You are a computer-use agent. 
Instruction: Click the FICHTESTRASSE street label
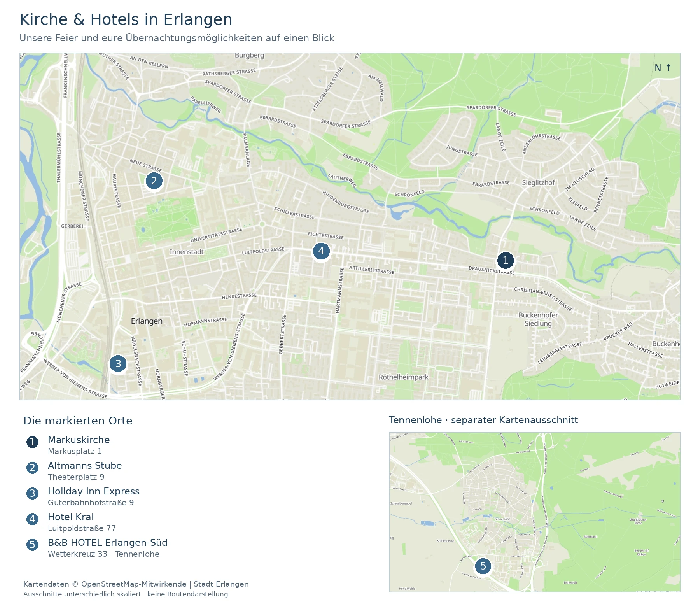point(326,236)
